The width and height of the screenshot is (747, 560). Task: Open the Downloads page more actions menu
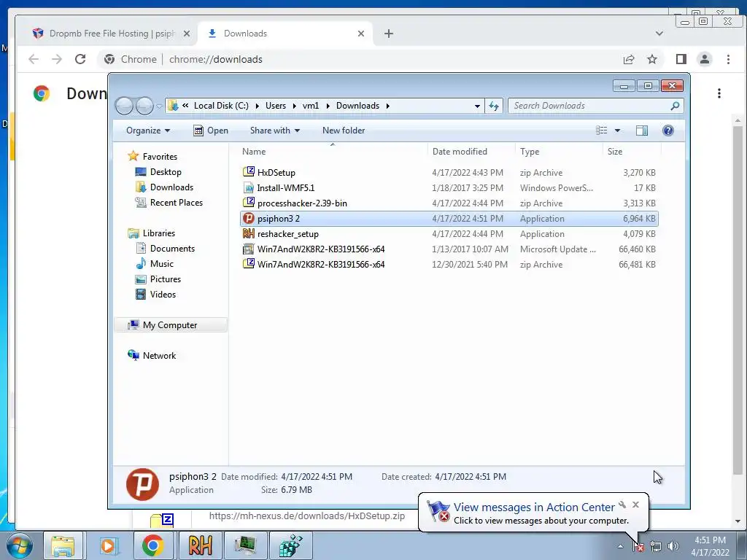click(x=719, y=93)
